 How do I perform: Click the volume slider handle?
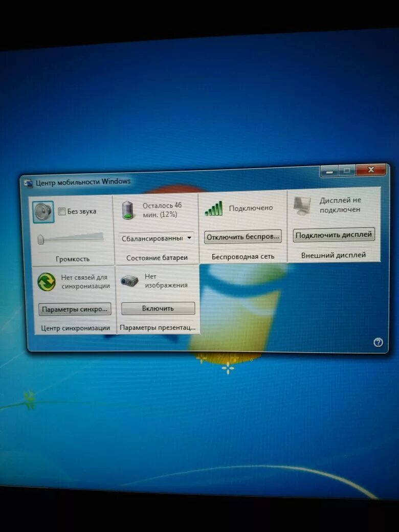click(x=41, y=239)
